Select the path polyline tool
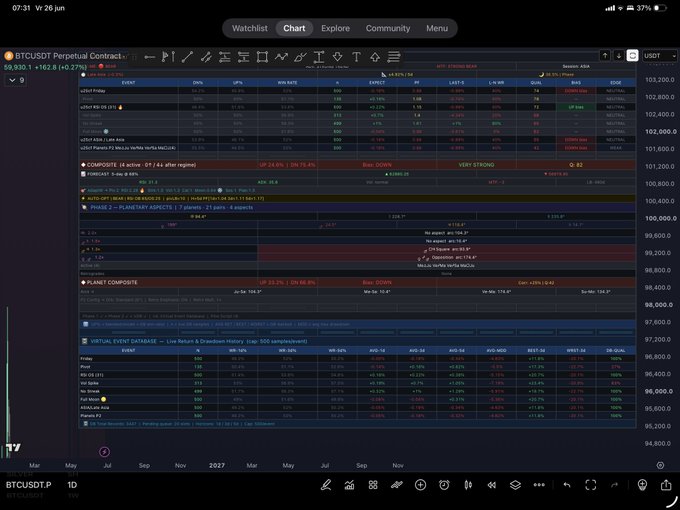680x510 pixels. (x=281, y=57)
